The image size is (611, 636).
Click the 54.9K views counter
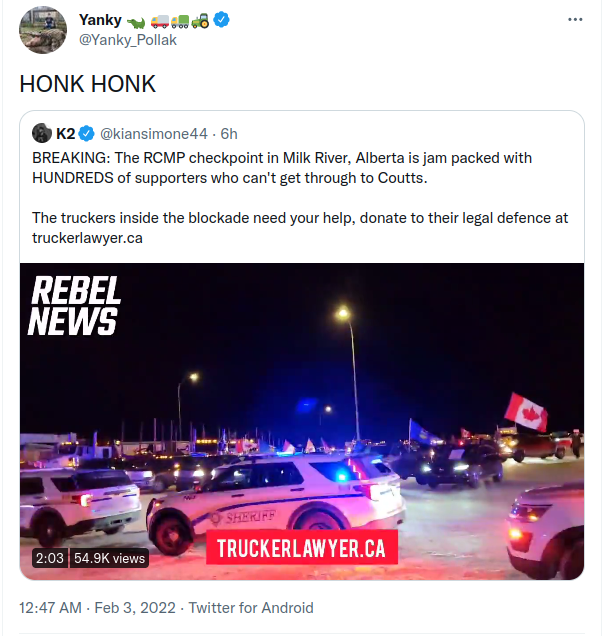click(x=109, y=558)
